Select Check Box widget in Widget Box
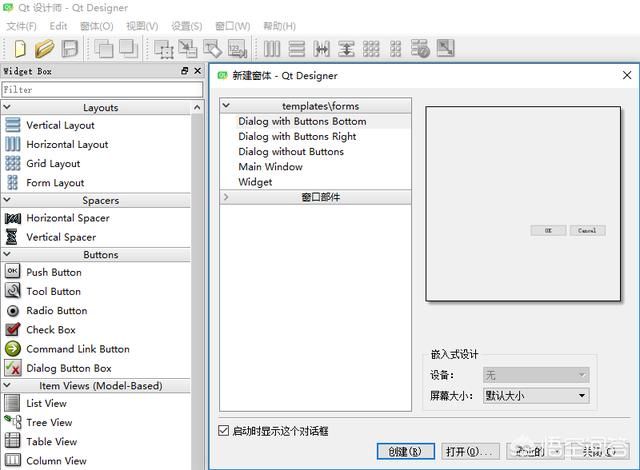This screenshot has height=470, width=640. pos(50,330)
